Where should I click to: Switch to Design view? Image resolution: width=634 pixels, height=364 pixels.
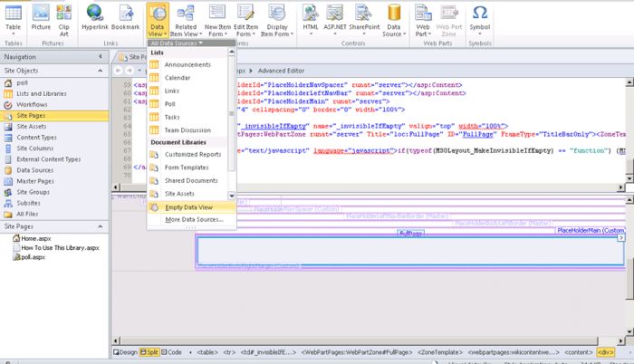(x=125, y=351)
